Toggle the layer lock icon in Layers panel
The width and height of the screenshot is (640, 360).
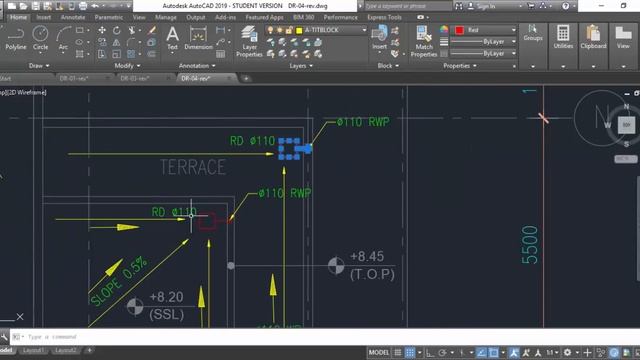289,30
